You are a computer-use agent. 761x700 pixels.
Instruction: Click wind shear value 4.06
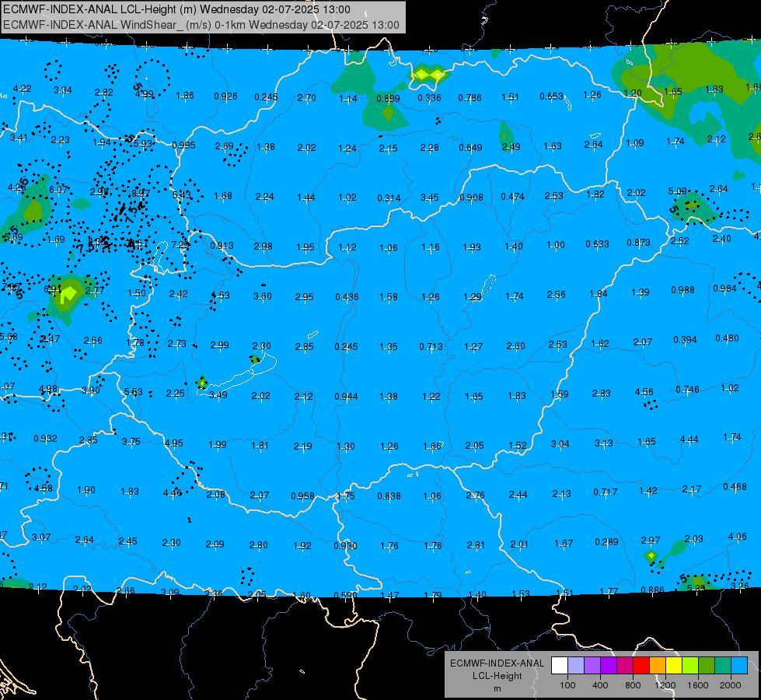(737, 537)
